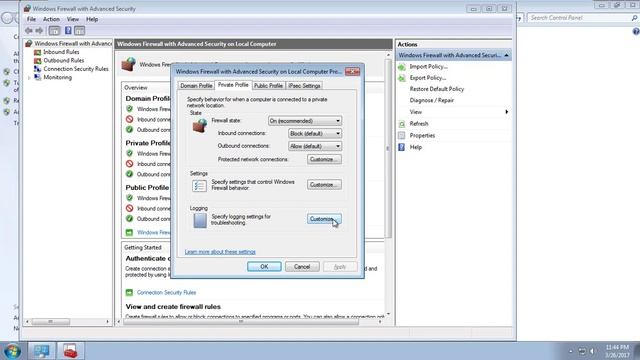Expand the View submenu arrow

click(x=507, y=112)
